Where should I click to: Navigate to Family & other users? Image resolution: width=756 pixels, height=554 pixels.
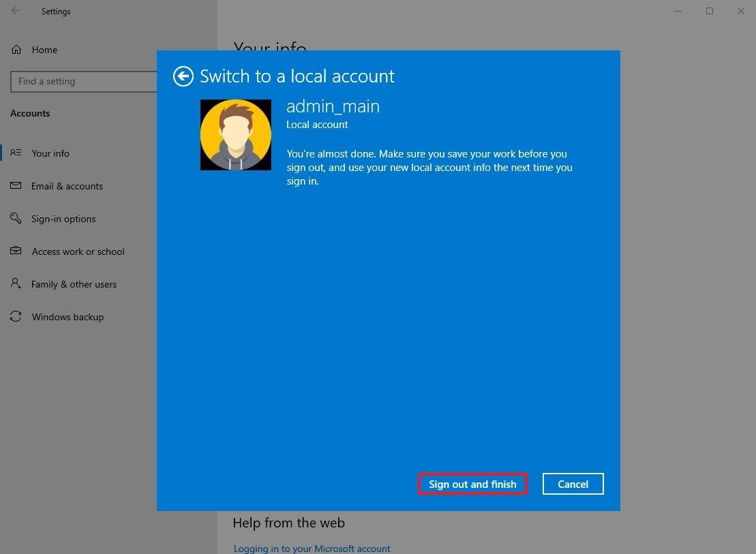(x=74, y=284)
